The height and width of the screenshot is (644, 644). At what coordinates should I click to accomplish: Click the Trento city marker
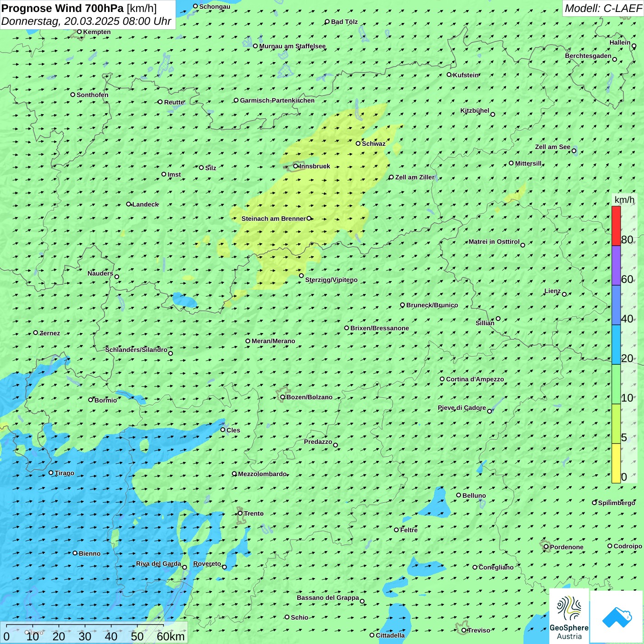coord(240,513)
